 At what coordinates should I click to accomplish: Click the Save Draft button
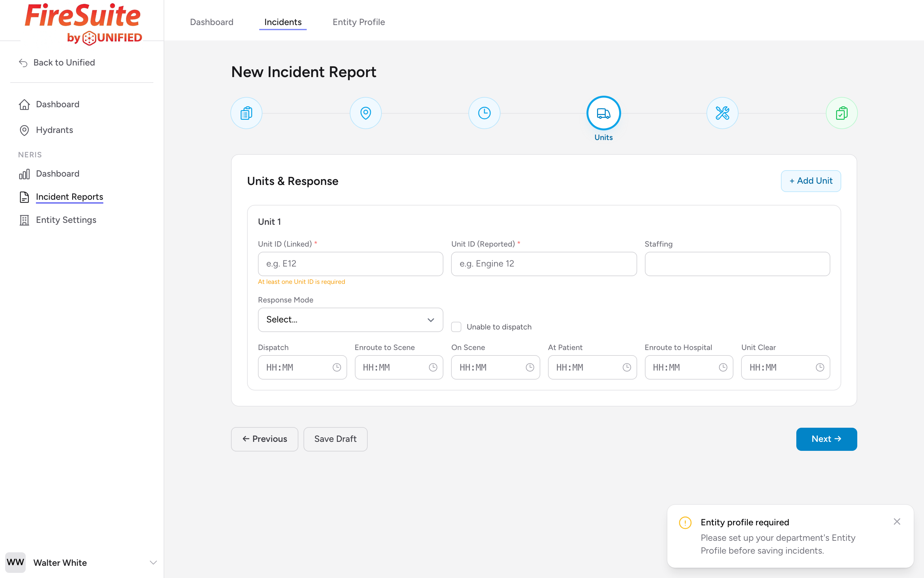point(335,439)
